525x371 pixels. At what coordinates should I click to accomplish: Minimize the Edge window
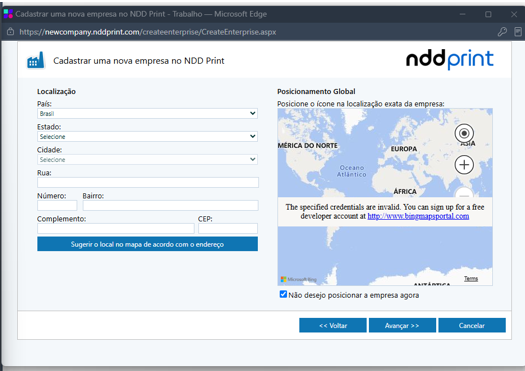pyautogui.click(x=463, y=14)
